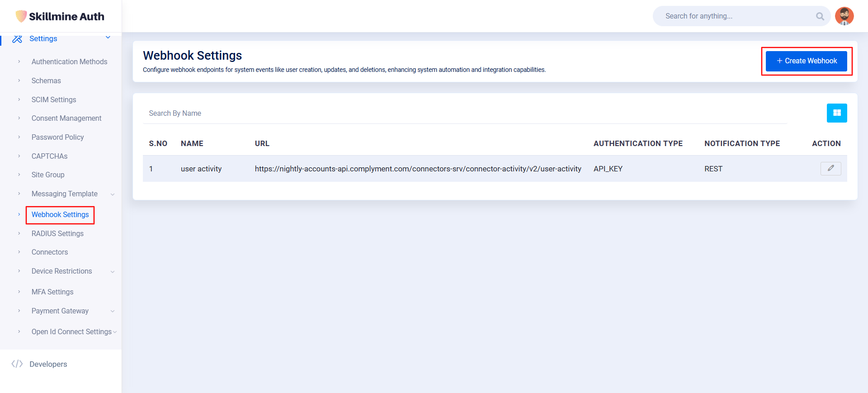This screenshot has width=868, height=393.
Task: Go to SCIM Settings
Action: [x=54, y=99]
